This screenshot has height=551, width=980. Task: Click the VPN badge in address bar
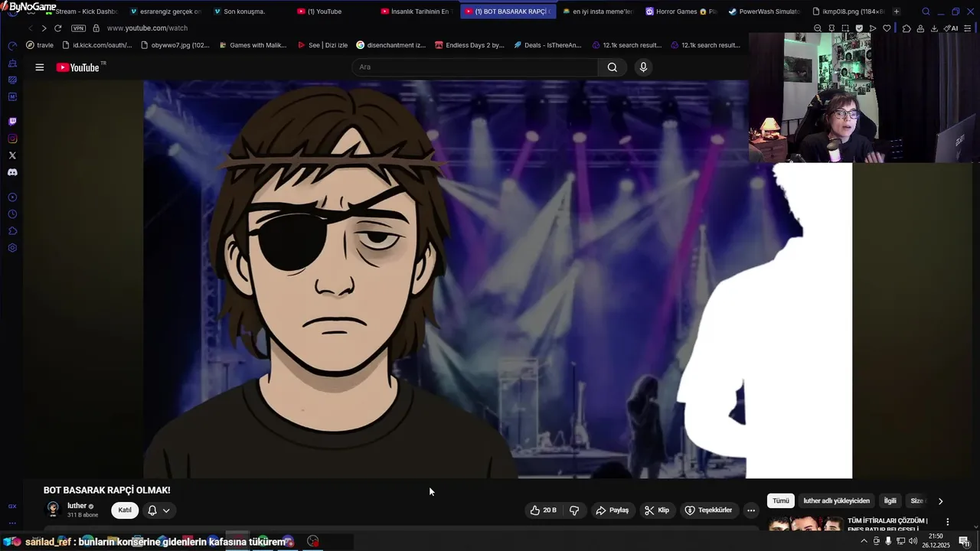pos(78,28)
